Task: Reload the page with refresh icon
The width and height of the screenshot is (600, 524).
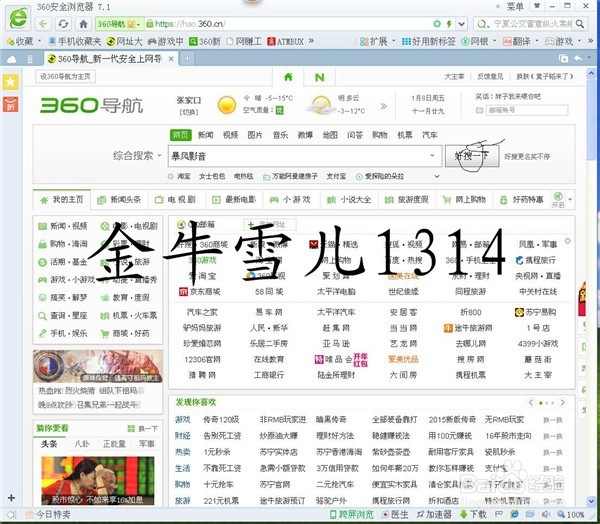Action: point(64,24)
